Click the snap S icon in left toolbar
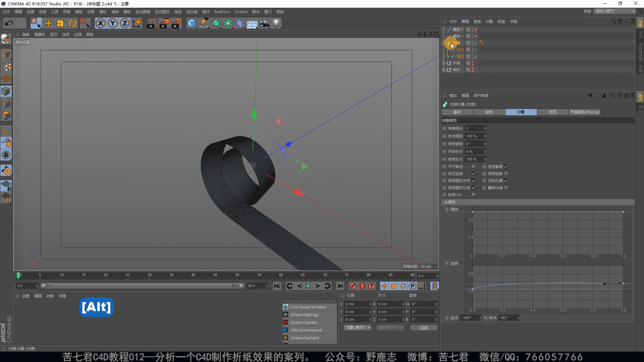The image size is (644, 362). pos(6,155)
